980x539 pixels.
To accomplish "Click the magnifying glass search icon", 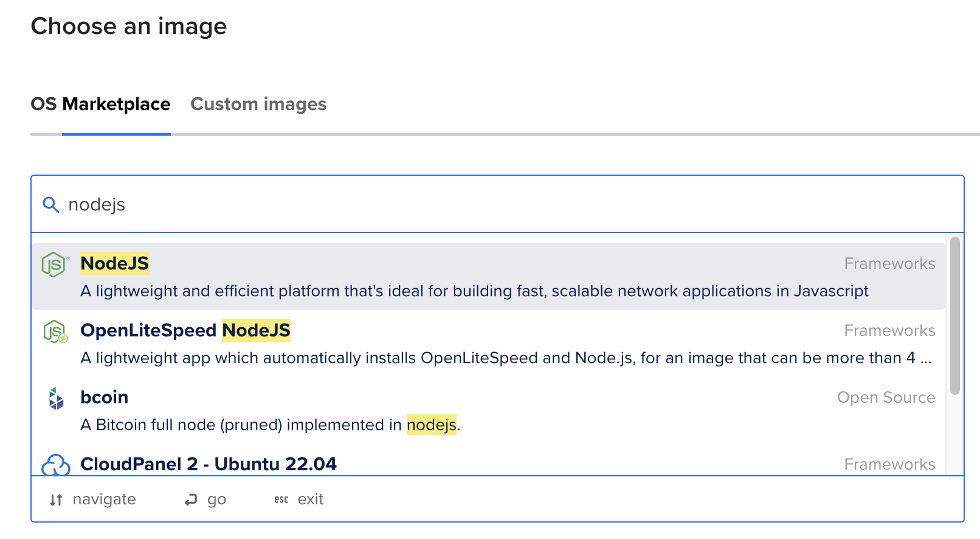I will tap(51, 205).
